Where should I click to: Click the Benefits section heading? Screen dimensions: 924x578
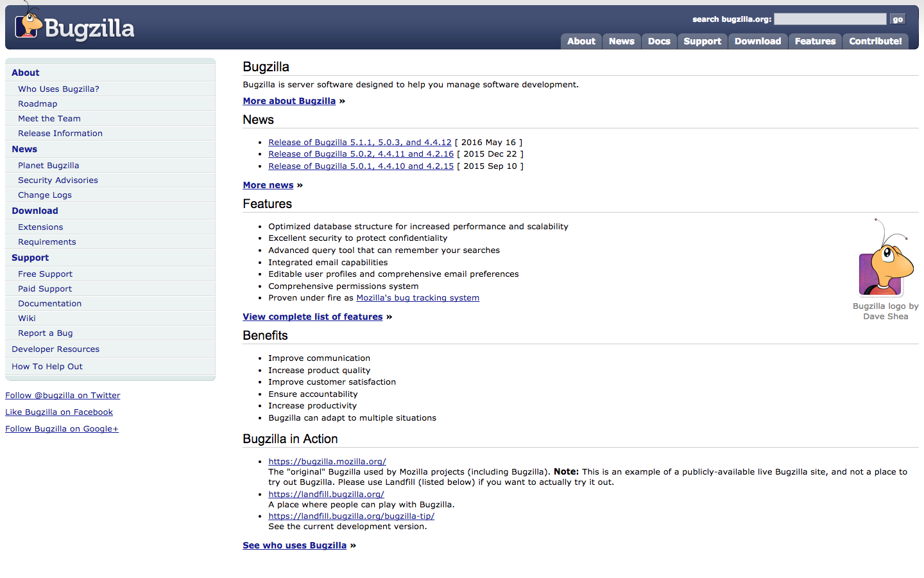click(x=265, y=335)
